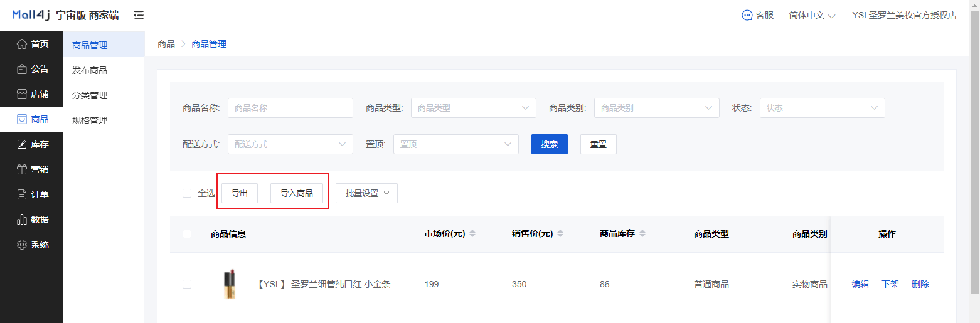Click the 操作 column header

[887, 234]
